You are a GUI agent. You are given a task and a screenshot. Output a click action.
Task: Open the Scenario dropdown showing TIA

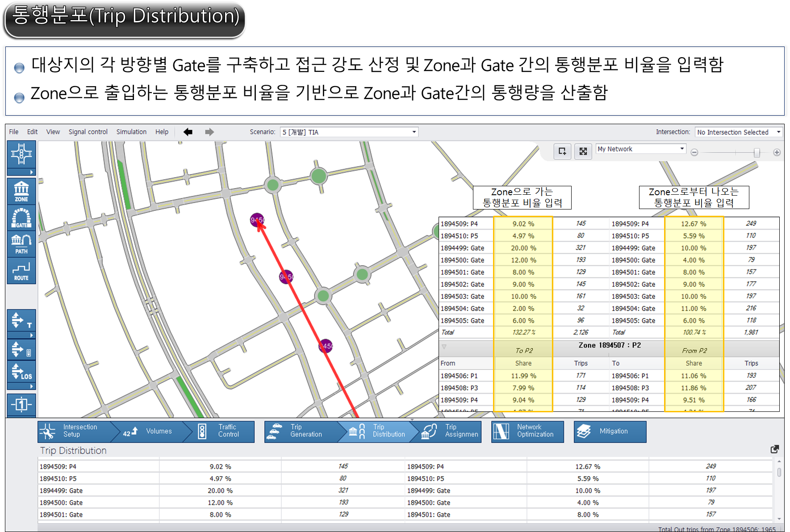(349, 132)
